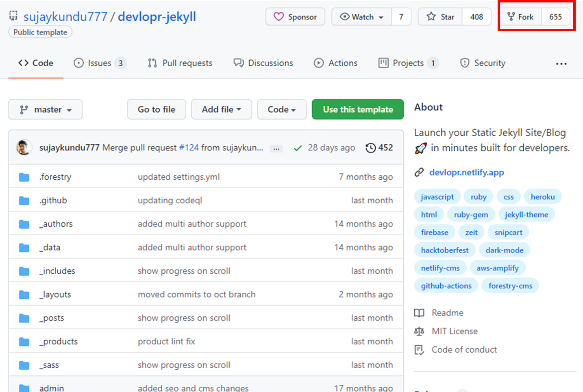This screenshot has width=583, height=392.
Task: Open the _sass folder
Action: [x=49, y=365]
